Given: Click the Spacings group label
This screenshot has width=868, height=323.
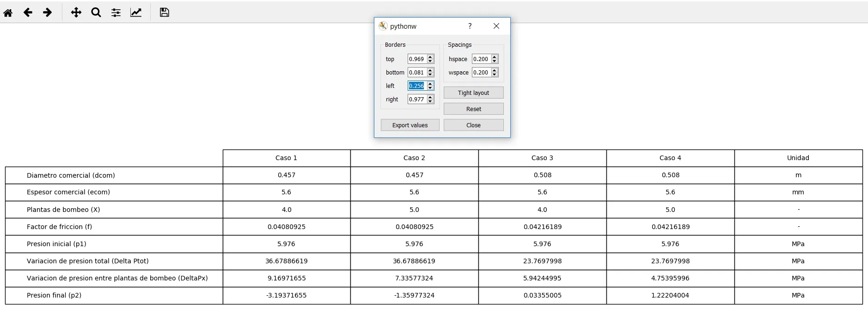Looking at the screenshot, I should tap(460, 45).
